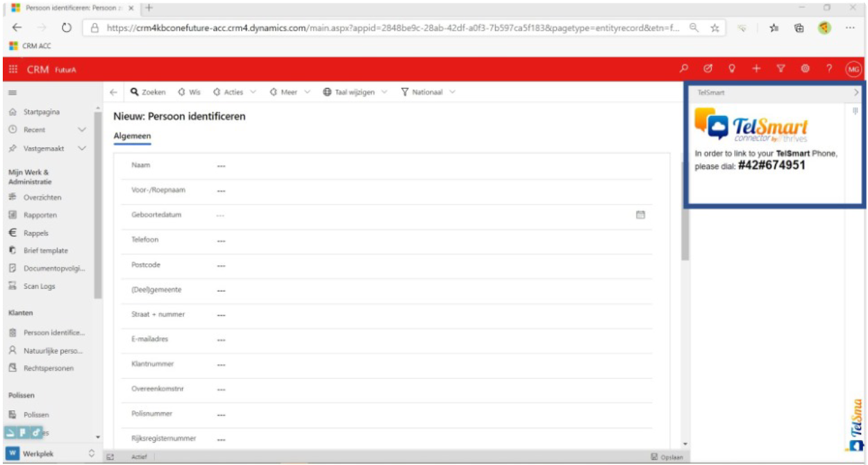Open Rapporten in the sidebar
Screen dimensions: 868x465
click(x=40, y=215)
